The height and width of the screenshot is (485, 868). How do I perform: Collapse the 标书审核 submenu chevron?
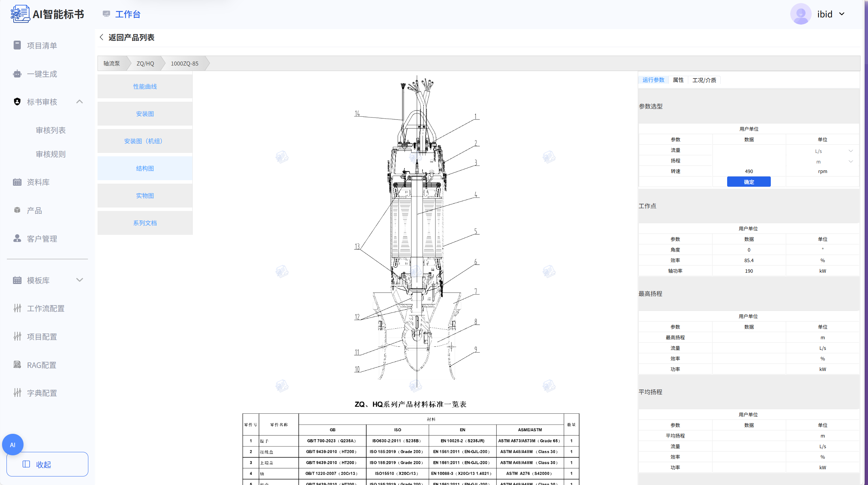(x=79, y=102)
